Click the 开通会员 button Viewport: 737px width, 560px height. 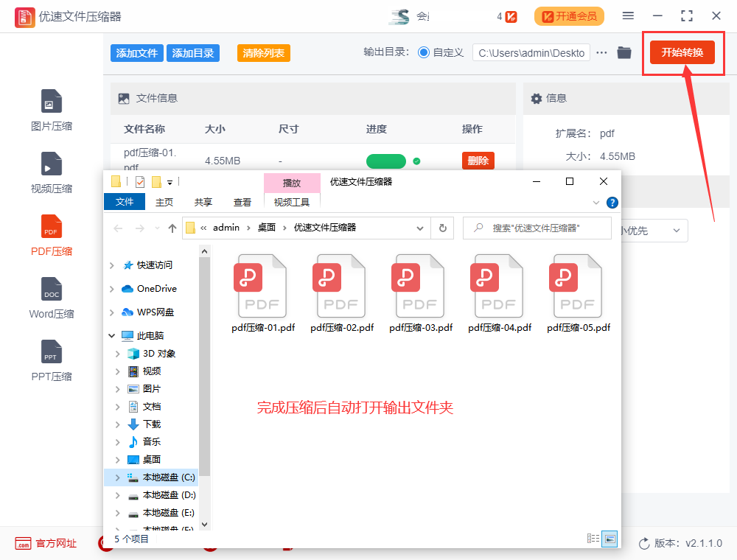coord(569,16)
